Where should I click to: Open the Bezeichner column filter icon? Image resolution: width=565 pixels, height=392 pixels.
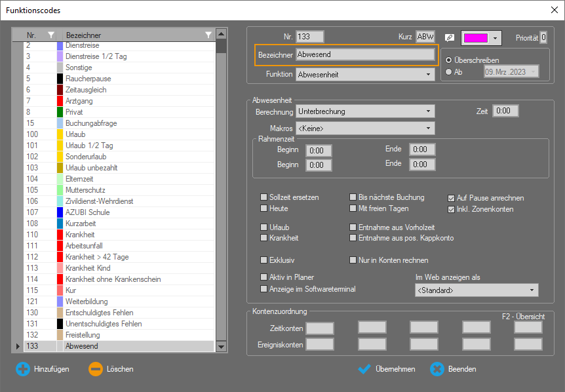pos(208,35)
